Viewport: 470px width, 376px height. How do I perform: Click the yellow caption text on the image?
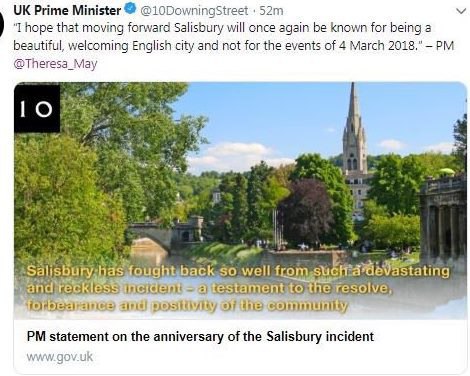point(238,288)
